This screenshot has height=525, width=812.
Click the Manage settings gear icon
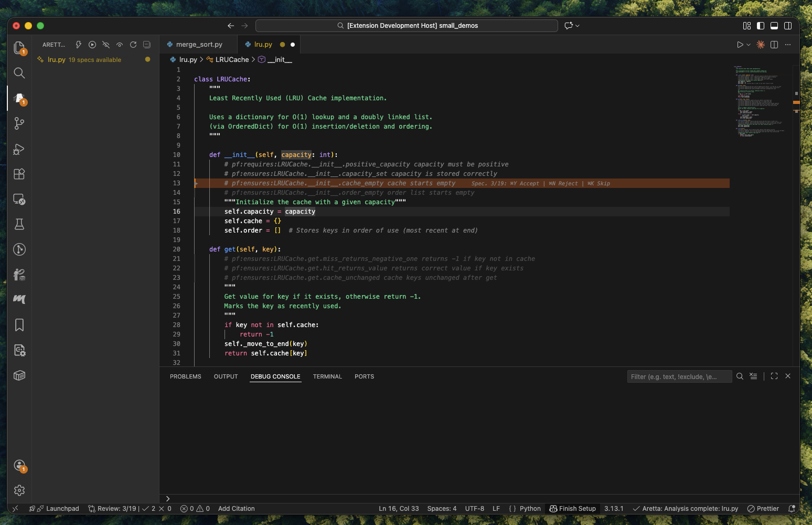(x=19, y=490)
